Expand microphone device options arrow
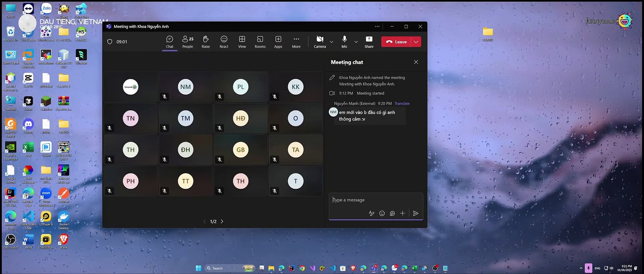Viewport: 644px width, 274px height. tap(356, 42)
